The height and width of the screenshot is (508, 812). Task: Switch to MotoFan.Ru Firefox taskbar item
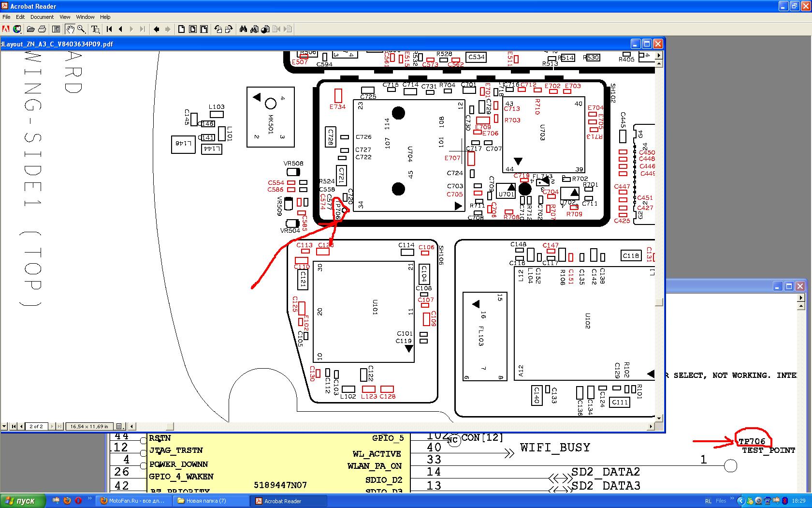(133, 501)
